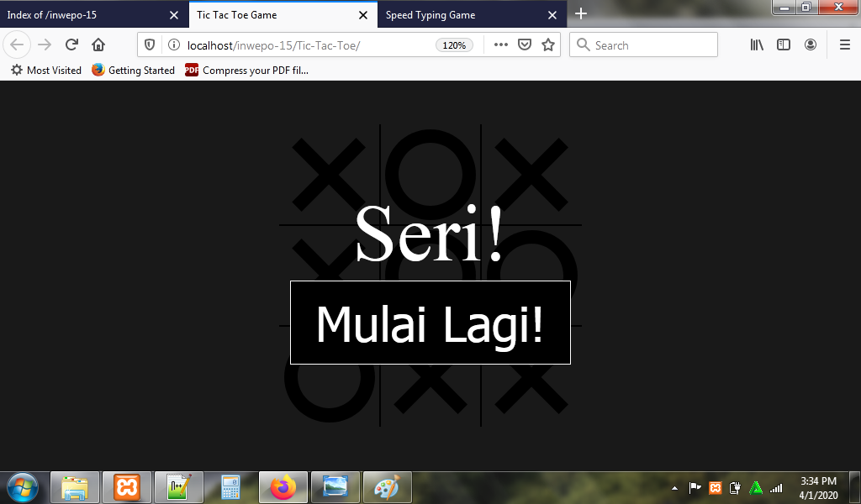Screen dimensions: 861x504
Task: Bookmark this page with star
Action: tap(548, 45)
